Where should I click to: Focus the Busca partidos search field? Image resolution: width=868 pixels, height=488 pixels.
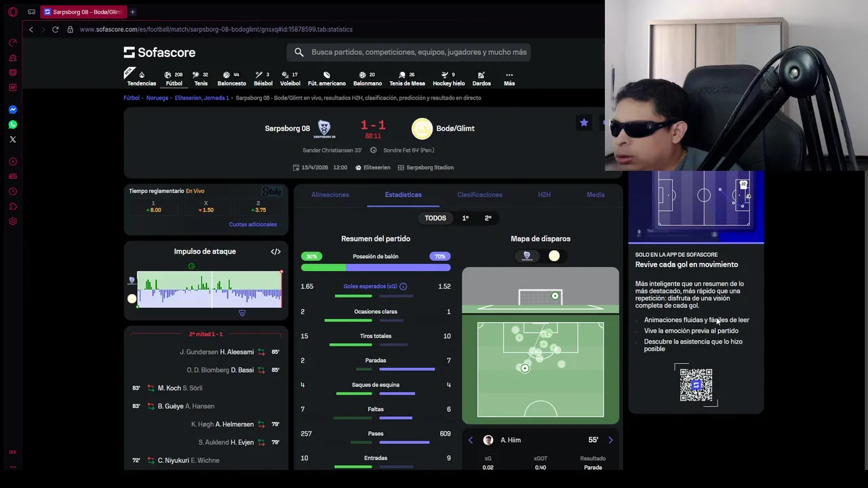pyautogui.click(x=408, y=52)
